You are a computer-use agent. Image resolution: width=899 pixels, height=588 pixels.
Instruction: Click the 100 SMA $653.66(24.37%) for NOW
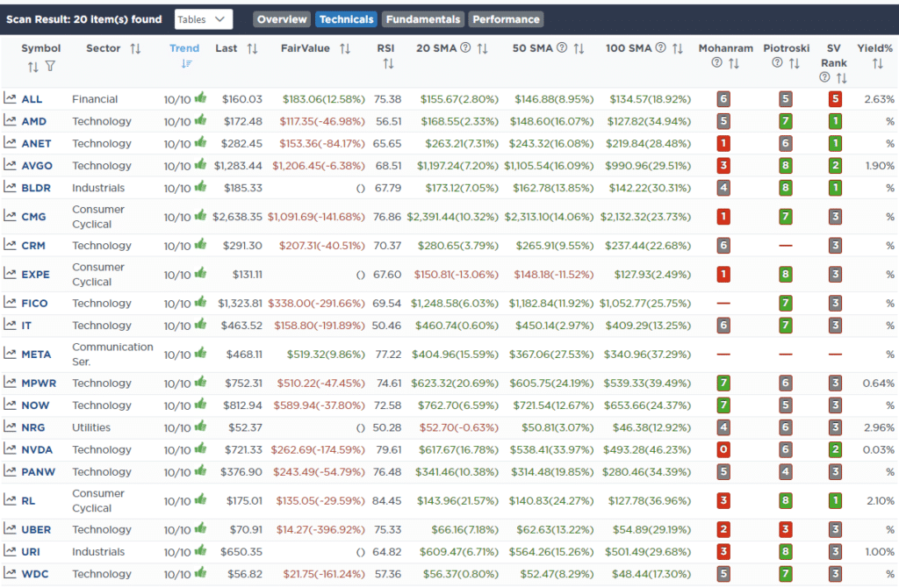click(x=647, y=405)
